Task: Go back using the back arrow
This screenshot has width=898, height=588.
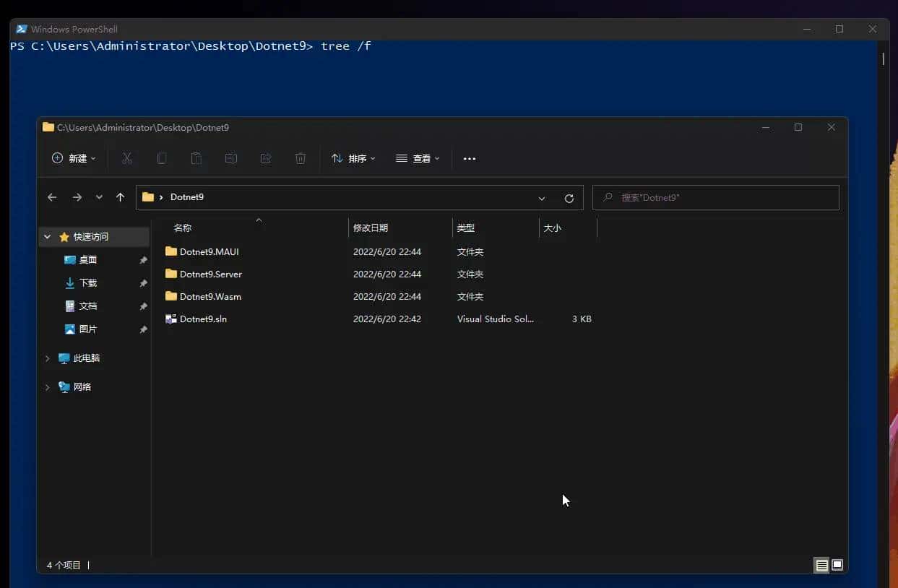Action: pyautogui.click(x=51, y=197)
